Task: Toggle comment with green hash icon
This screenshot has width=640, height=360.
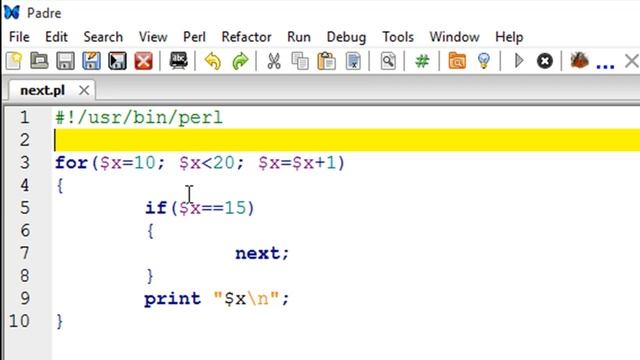Action: coord(422,61)
